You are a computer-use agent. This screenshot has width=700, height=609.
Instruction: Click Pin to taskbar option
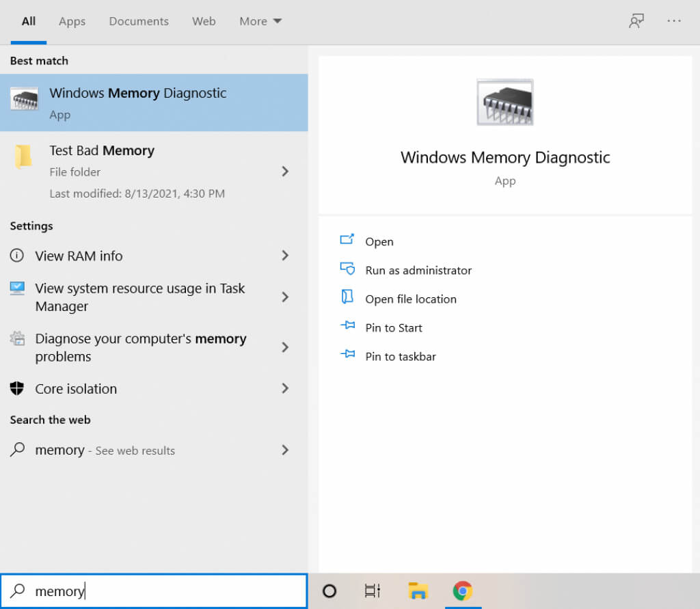(x=401, y=357)
